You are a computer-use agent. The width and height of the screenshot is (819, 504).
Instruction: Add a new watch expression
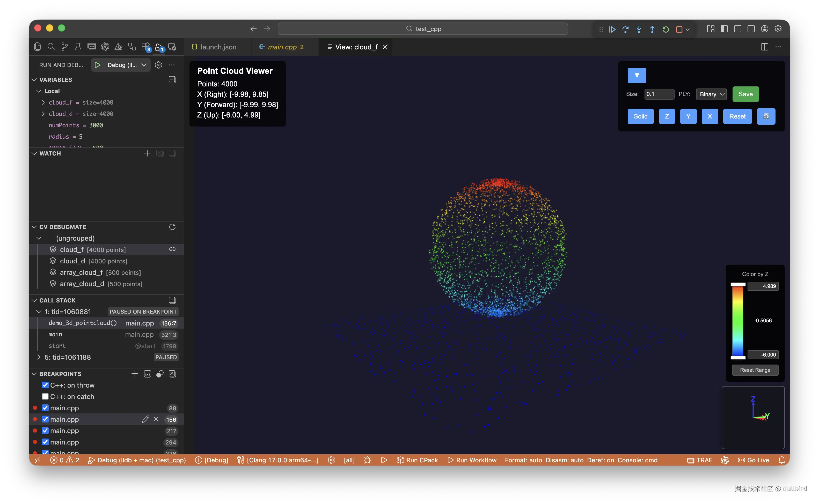[147, 153]
